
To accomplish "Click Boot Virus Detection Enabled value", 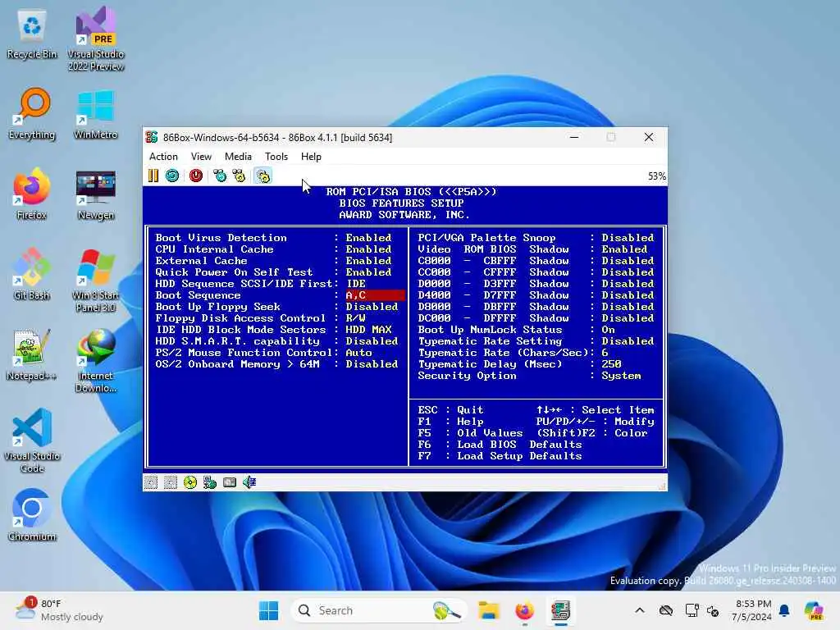I will point(368,238).
